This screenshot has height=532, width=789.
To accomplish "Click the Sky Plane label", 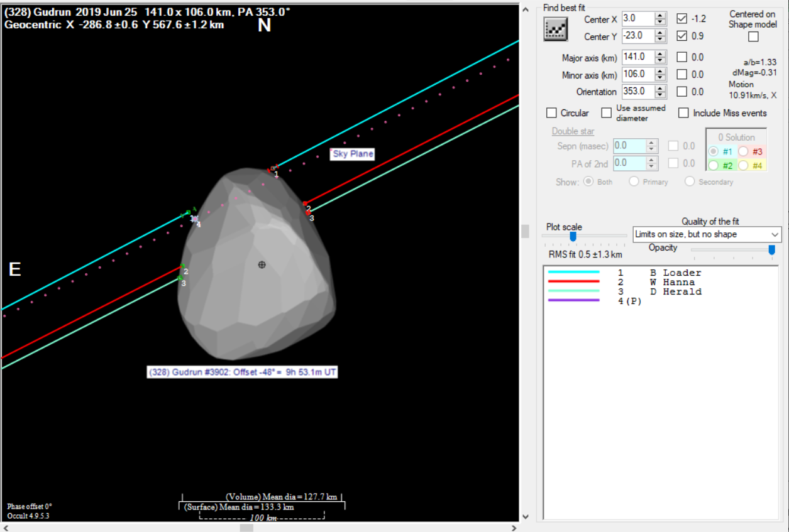I will click(353, 154).
